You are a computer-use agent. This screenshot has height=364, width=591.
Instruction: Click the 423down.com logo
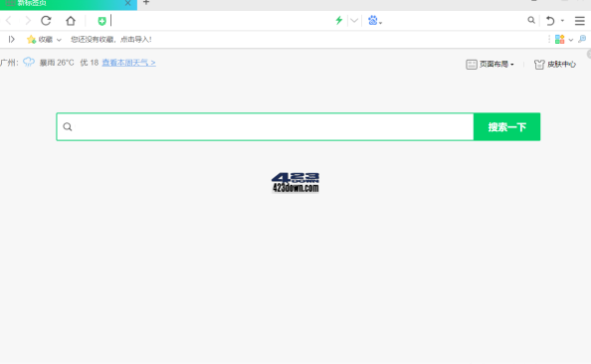click(295, 183)
